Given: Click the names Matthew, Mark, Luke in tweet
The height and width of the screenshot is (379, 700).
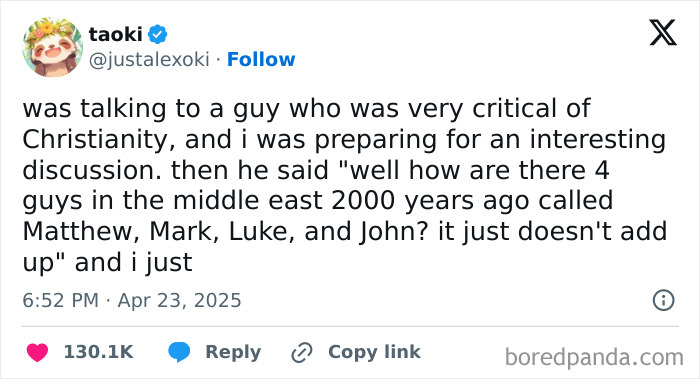Looking at the screenshot, I should pyautogui.click(x=158, y=232).
